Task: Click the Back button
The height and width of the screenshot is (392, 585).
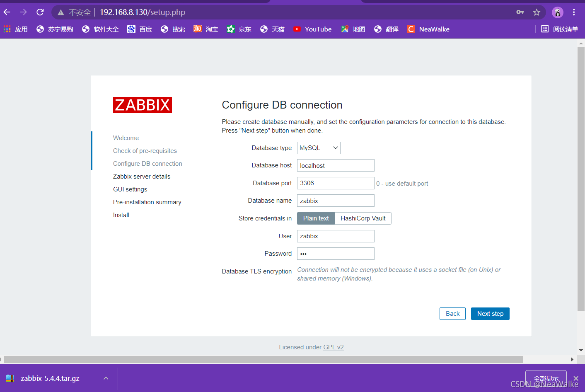Action: 452,314
